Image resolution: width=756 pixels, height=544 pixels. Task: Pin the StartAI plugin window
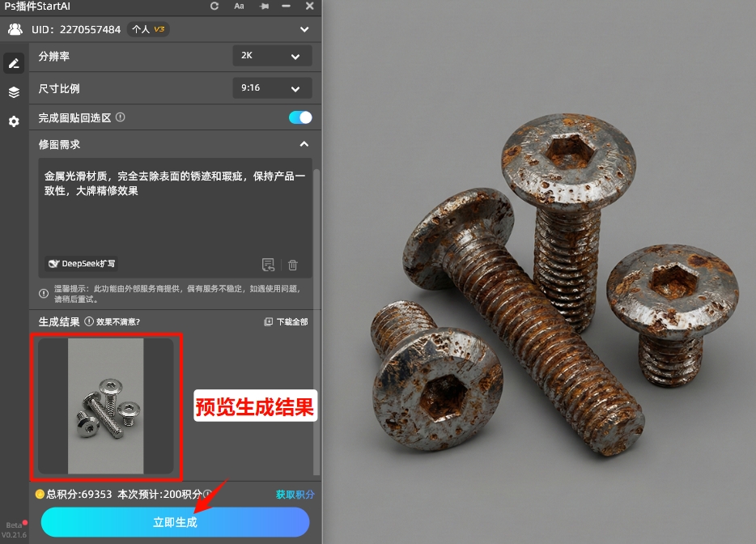point(263,6)
